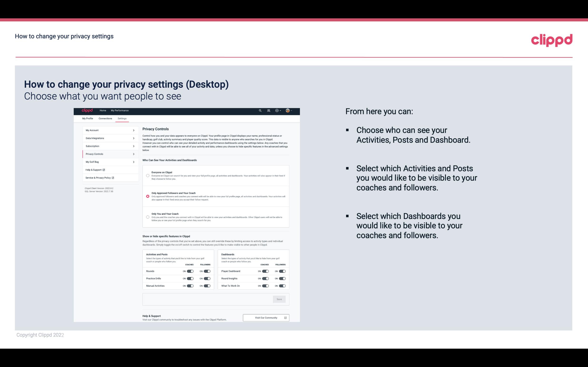Click the My Golf Bag menu item
588x367 pixels.
pyautogui.click(x=108, y=162)
